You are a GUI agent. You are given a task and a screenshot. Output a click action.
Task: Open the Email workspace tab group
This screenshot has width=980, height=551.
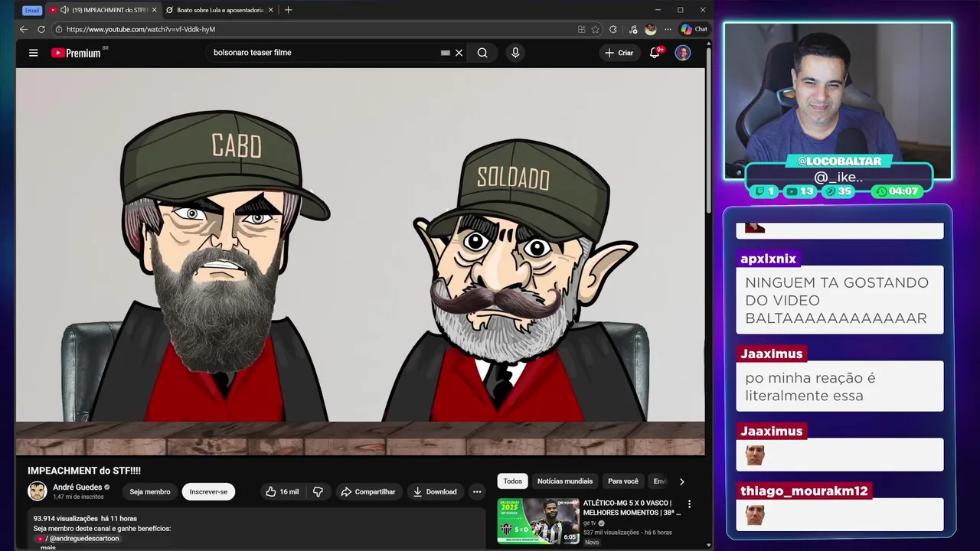coord(31,10)
